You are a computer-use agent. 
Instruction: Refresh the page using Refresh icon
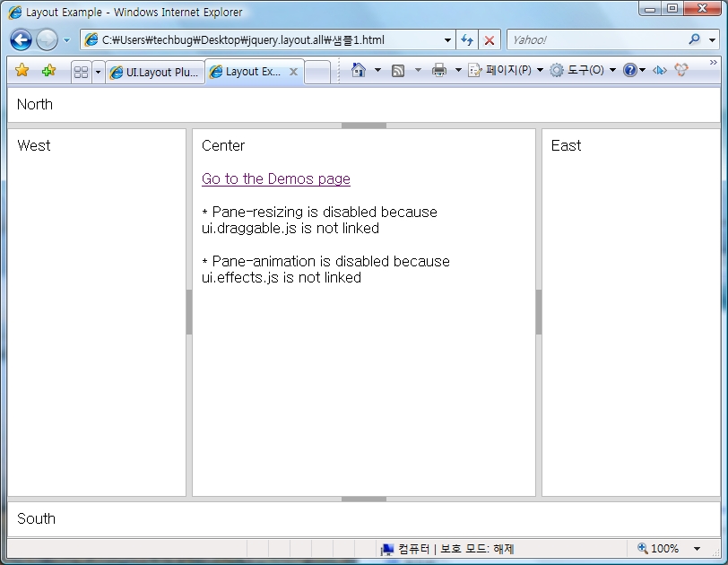click(x=467, y=40)
